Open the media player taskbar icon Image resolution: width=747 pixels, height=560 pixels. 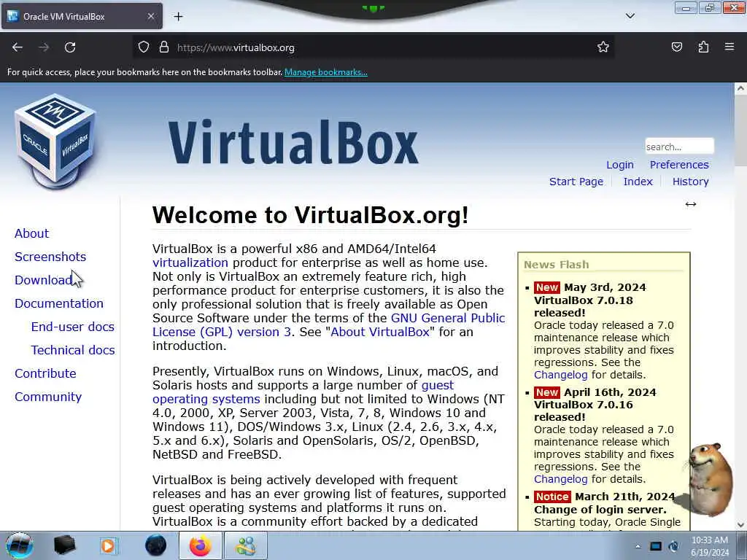108,545
